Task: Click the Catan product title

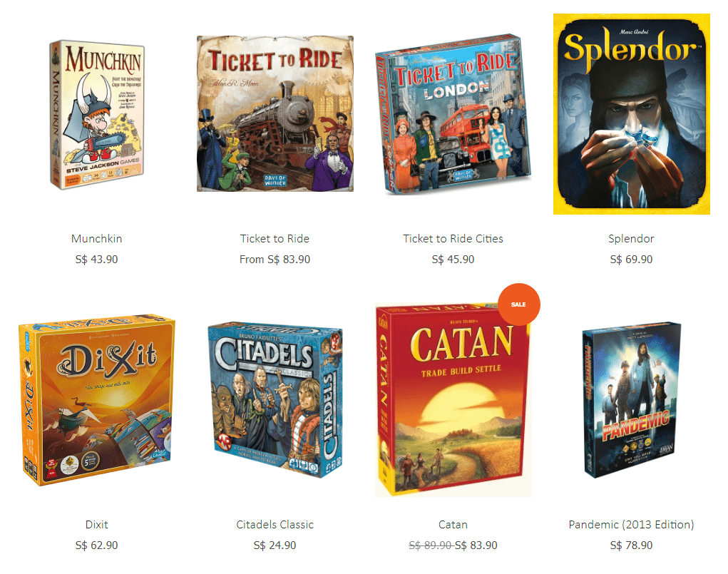Action: coord(453,525)
